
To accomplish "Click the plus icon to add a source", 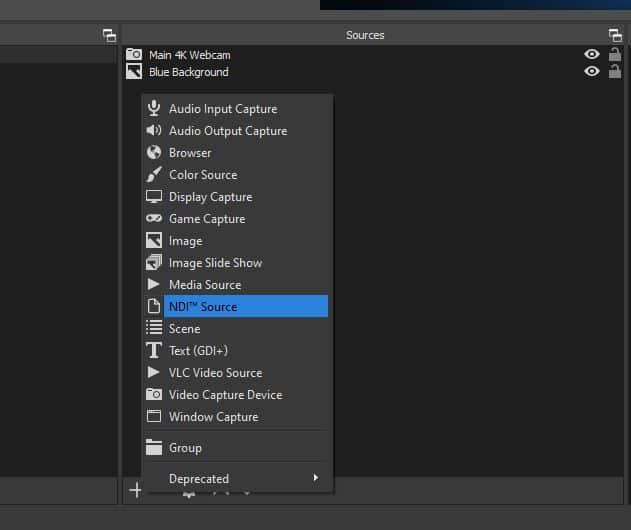I will pyautogui.click(x=136, y=490).
